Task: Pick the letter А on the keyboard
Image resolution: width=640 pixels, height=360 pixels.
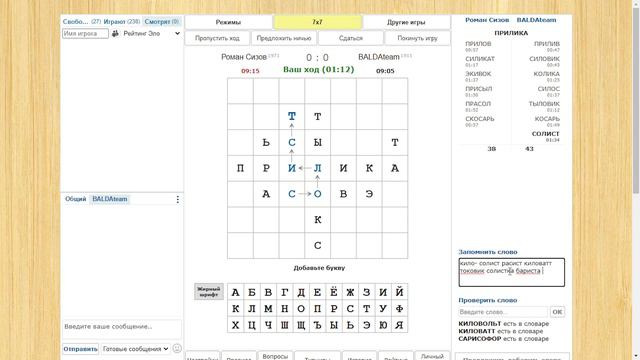Action: coord(236,292)
